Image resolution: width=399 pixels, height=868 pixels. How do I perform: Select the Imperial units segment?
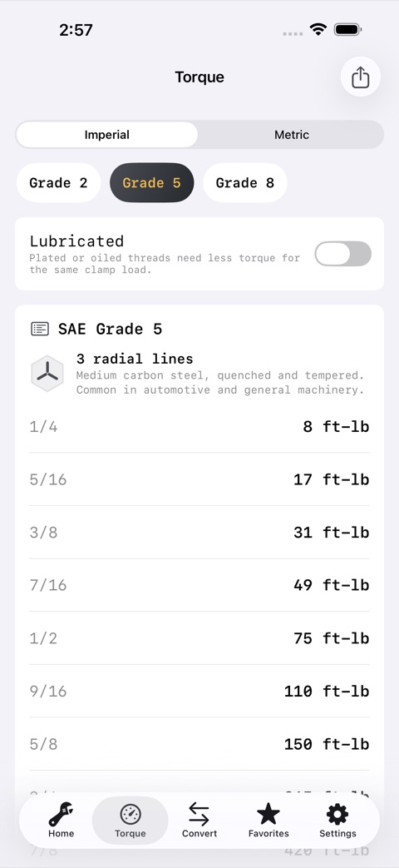click(x=106, y=135)
